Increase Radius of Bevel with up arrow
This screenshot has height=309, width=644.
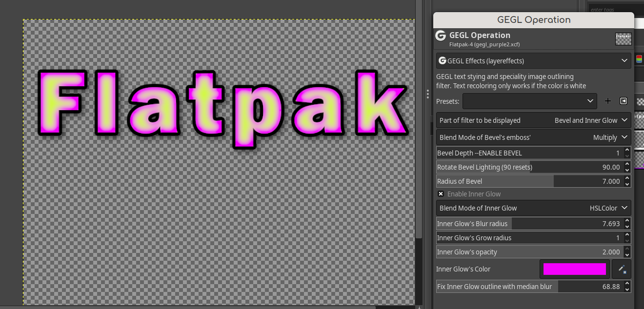[x=627, y=178]
